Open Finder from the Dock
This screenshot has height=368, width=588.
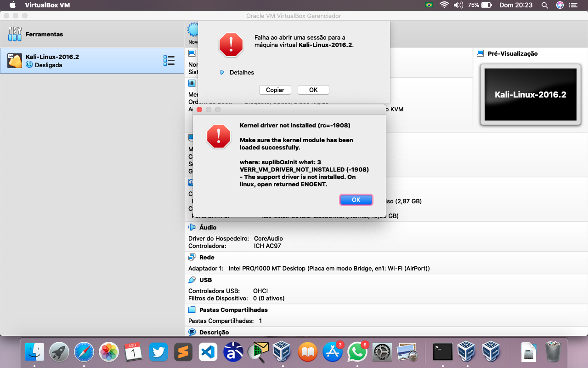point(34,352)
